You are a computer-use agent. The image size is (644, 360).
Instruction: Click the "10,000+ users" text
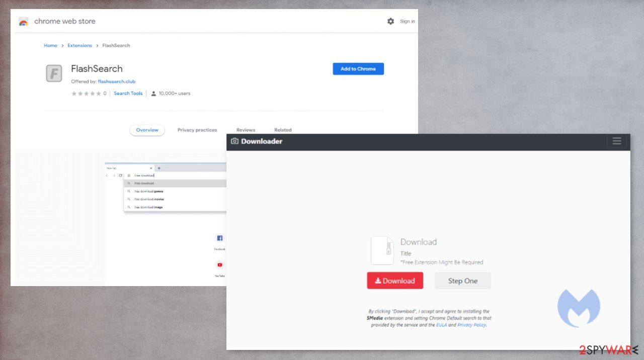(175, 94)
